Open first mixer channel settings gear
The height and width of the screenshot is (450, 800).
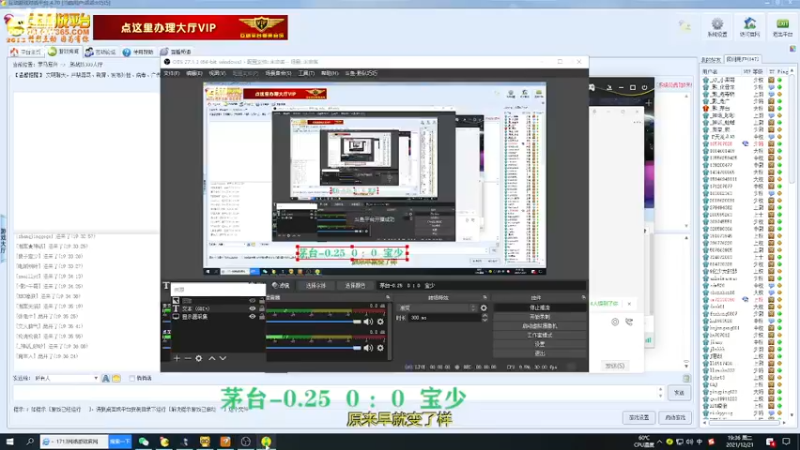380,321
